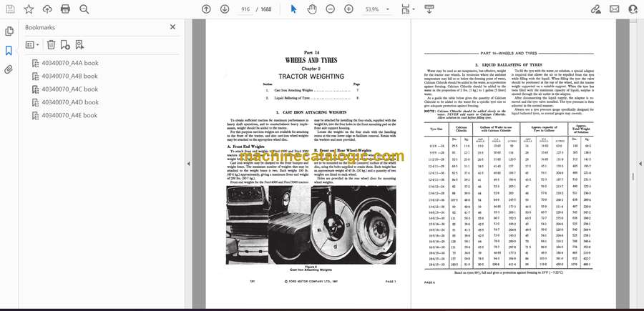
Task: Delete the selected bookmark with the trash icon
Action: pyautogui.click(x=51, y=45)
